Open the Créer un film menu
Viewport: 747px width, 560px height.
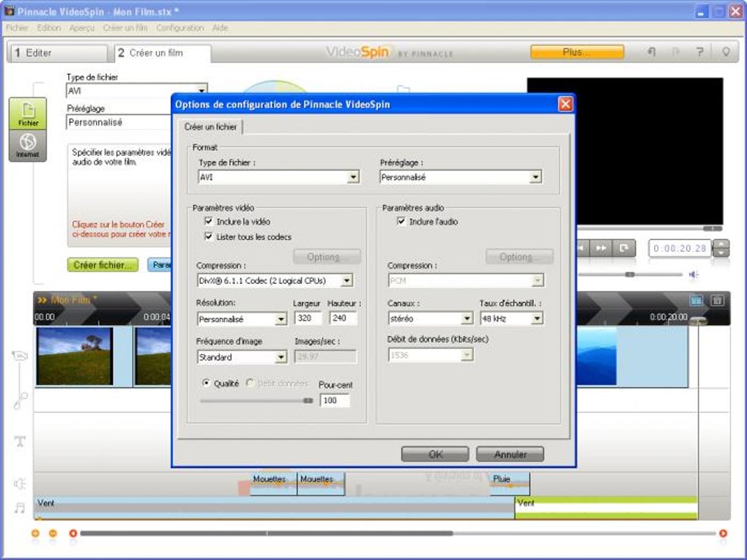pyautogui.click(x=125, y=28)
